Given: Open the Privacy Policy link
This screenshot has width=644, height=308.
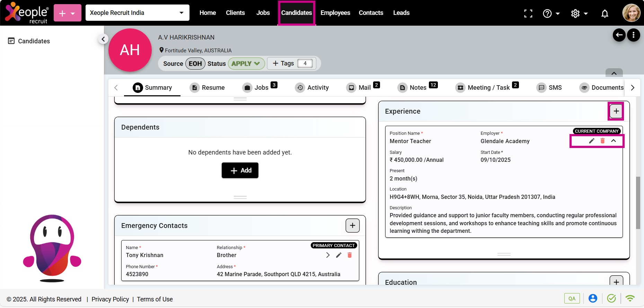Looking at the screenshot, I should (110, 299).
